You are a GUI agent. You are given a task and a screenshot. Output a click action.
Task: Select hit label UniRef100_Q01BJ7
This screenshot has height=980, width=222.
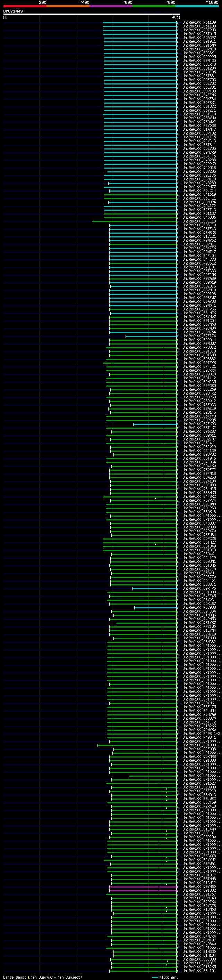199,875
